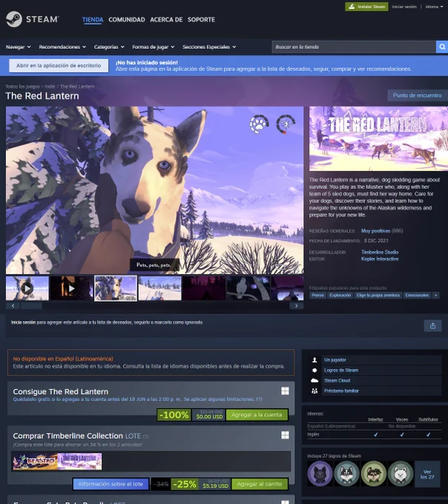Open the white dog achievement badge
Image resolution: width=448 pixels, height=504 pixels.
[x=401, y=474]
